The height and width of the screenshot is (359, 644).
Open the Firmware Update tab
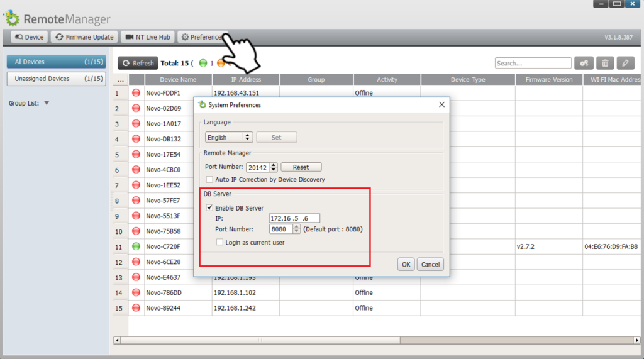pyautogui.click(x=85, y=37)
